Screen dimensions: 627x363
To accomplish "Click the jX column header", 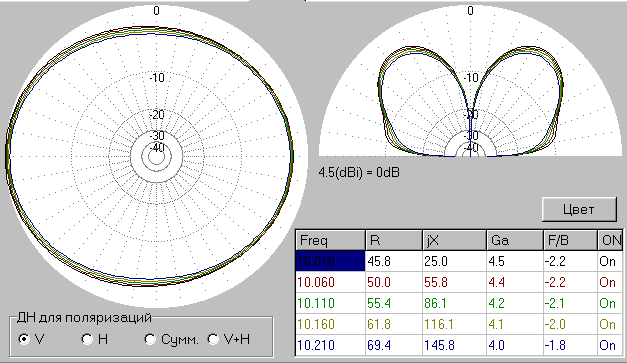I will click(455, 240).
